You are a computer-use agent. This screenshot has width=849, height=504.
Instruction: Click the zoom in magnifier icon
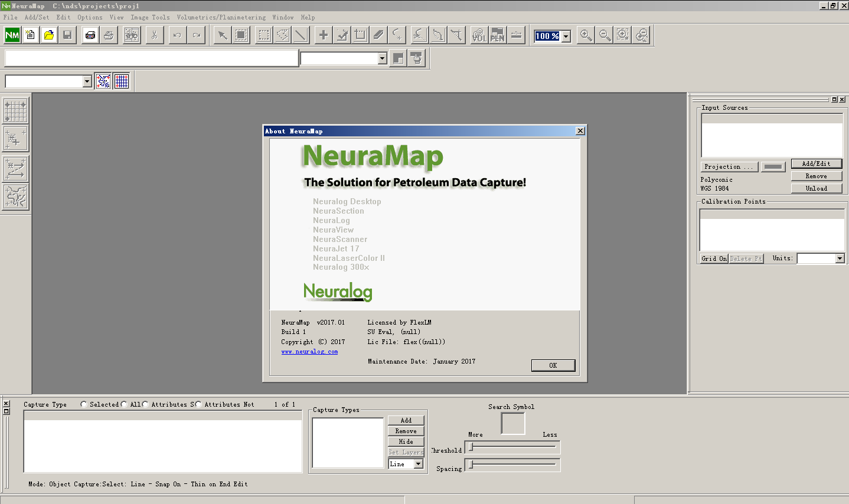[x=586, y=35]
